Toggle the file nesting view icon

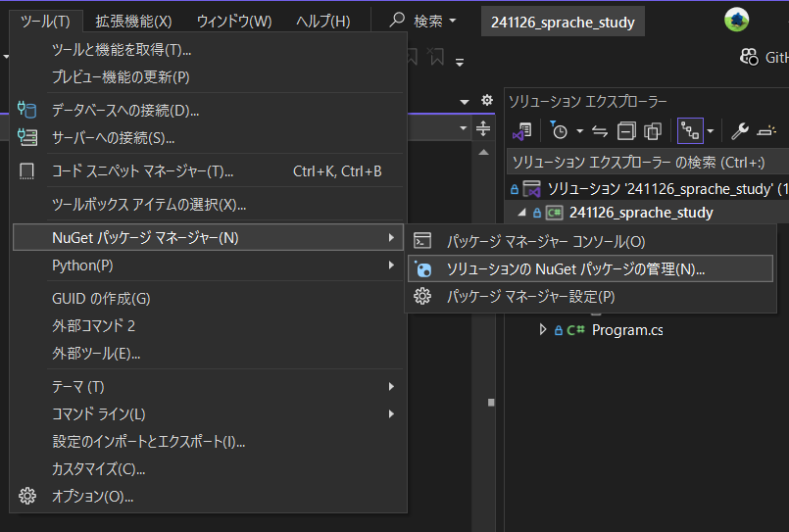(x=690, y=131)
